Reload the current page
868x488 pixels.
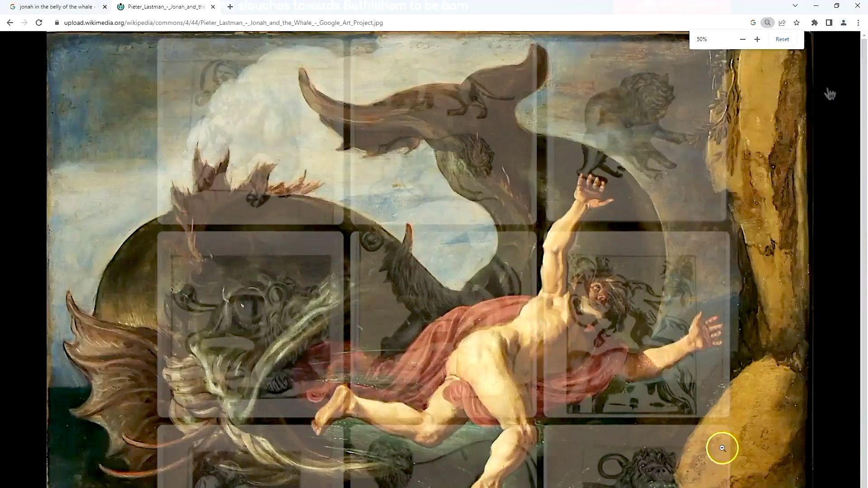pos(39,23)
